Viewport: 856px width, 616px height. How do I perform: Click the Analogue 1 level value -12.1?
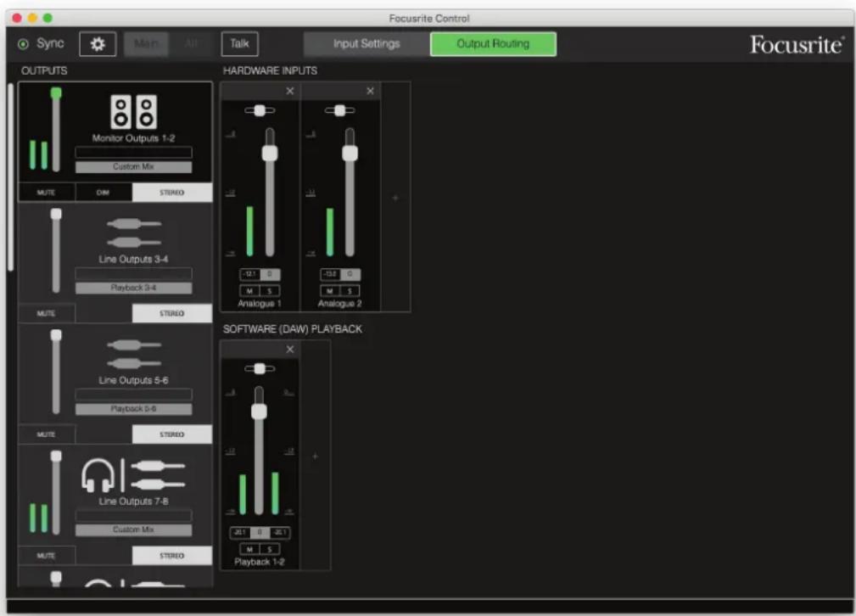point(250,274)
